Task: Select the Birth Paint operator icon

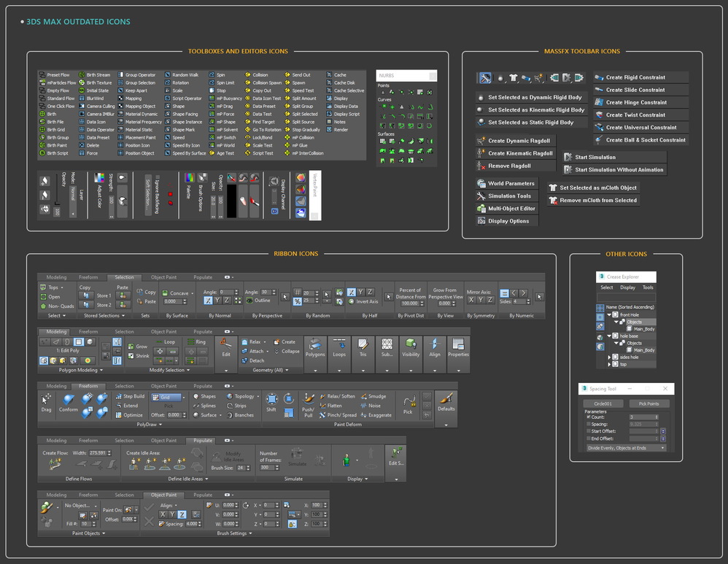Action: pos(42,145)
